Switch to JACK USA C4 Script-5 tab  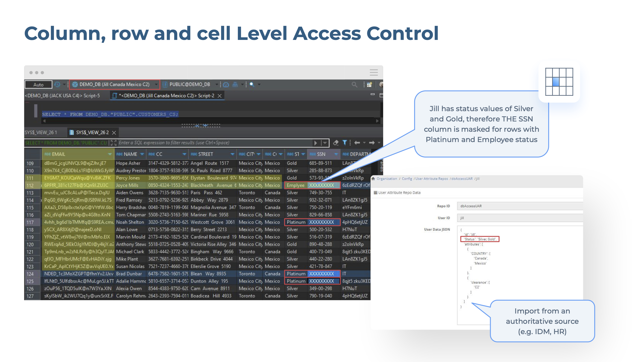tap(62, 96)
